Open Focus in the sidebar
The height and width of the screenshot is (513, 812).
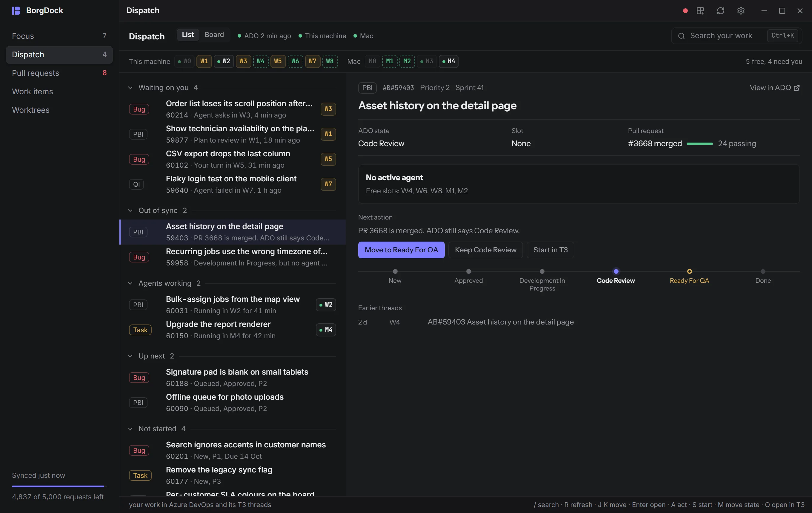click(59, 36)
